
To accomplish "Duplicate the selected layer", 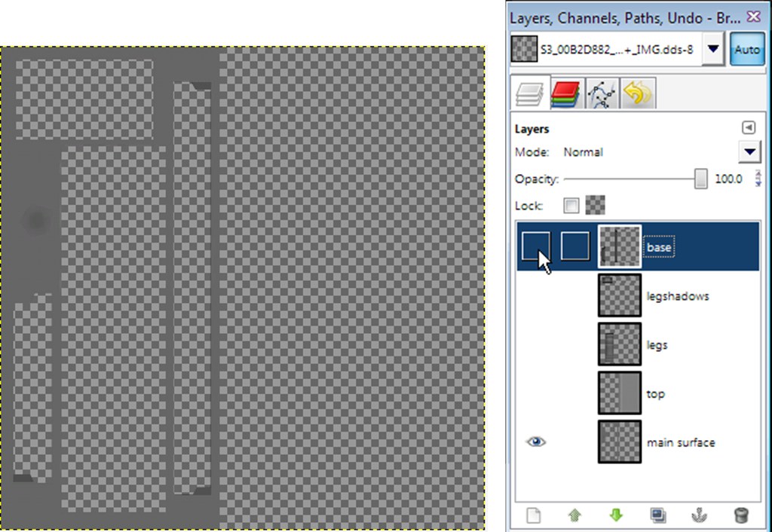I will coord(658,515).
